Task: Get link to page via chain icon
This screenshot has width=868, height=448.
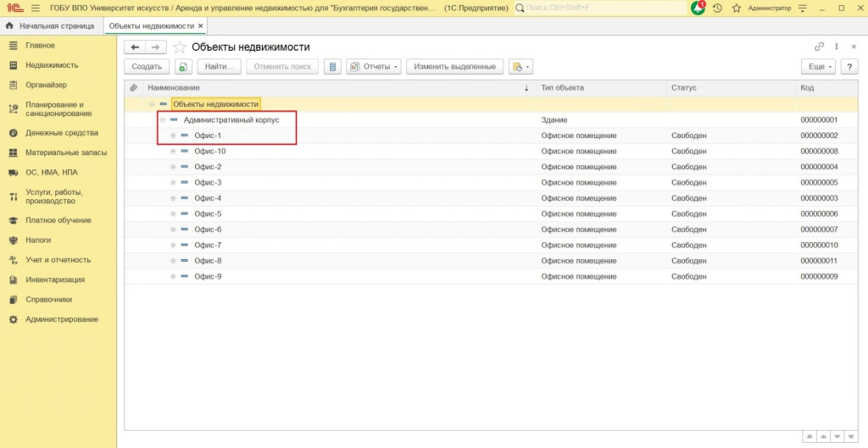Action: point(819,47)
